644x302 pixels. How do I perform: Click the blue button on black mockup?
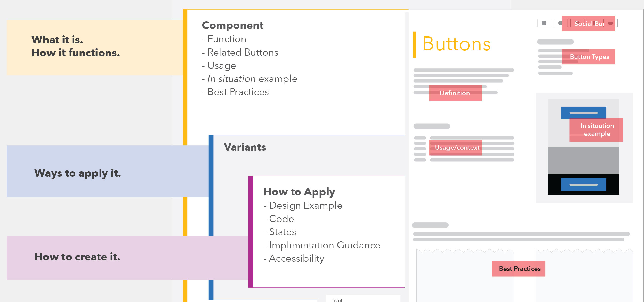pyautogui.click(x=583, y=184)
